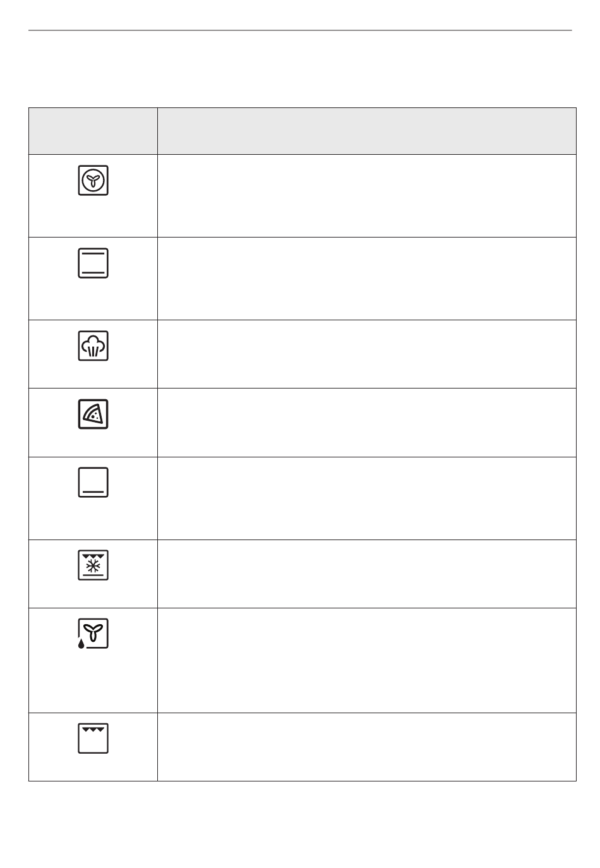Click blank cell next to grill icon

[367, 747]
